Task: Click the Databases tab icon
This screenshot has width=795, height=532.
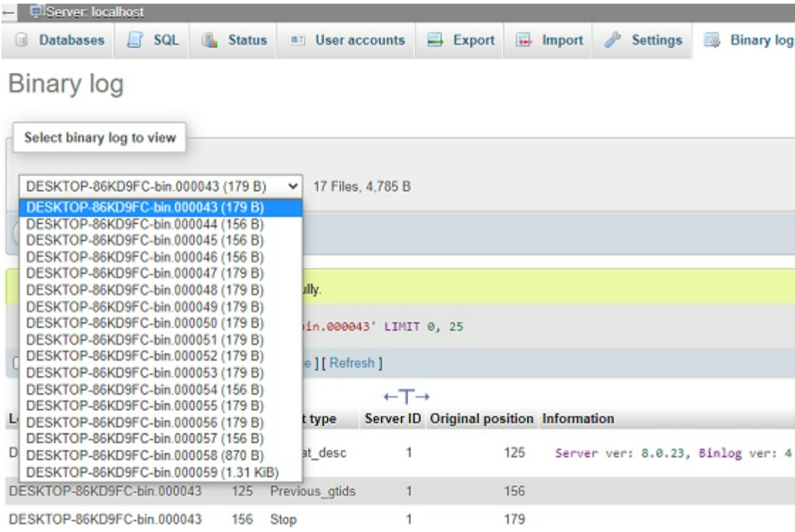Action: tap(20, 41)
